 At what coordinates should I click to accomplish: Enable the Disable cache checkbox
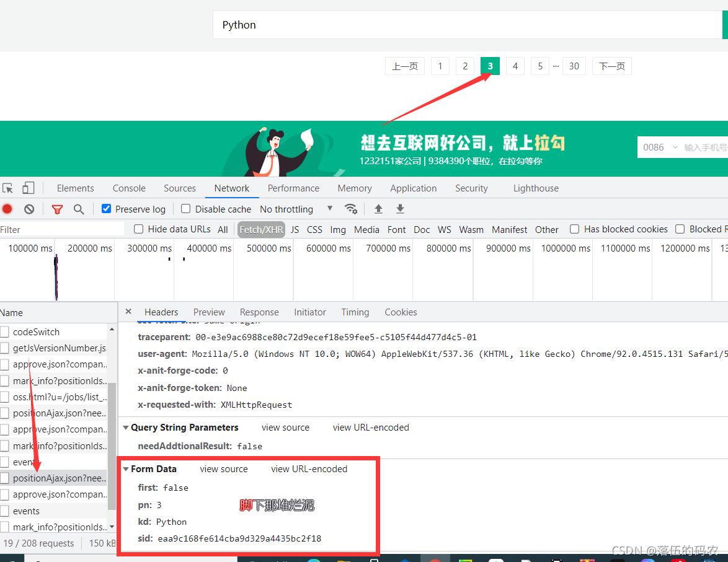point(184,209)
